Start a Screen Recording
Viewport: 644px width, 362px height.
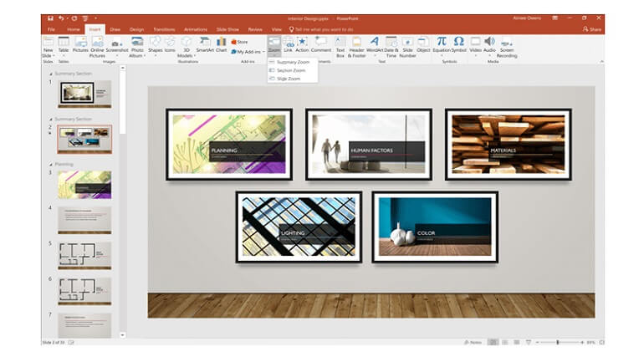click(x=507, y=47)
